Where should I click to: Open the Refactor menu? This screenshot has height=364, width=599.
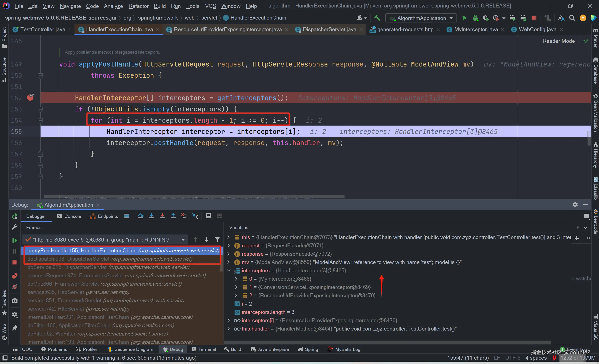coord(138,6)
